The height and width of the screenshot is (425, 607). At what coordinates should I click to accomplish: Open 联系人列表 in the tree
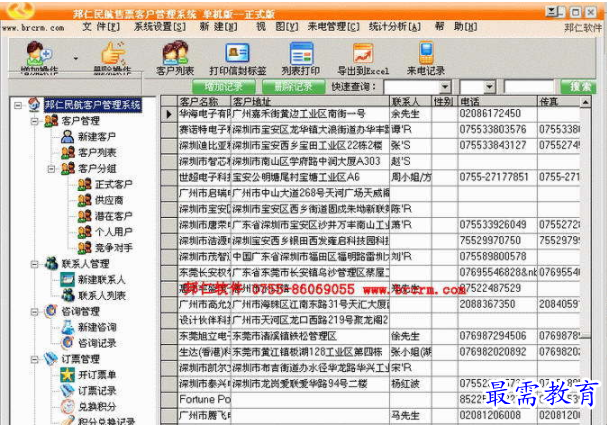(x=102, y=296)
